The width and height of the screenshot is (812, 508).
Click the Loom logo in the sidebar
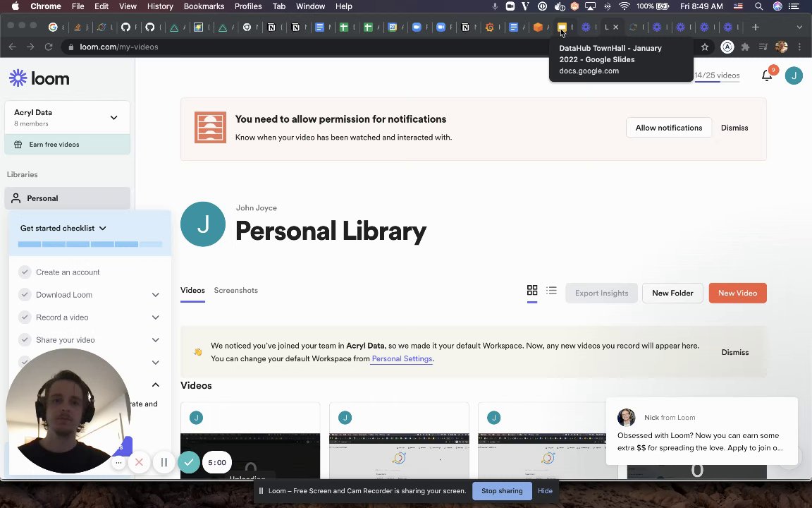39,78
